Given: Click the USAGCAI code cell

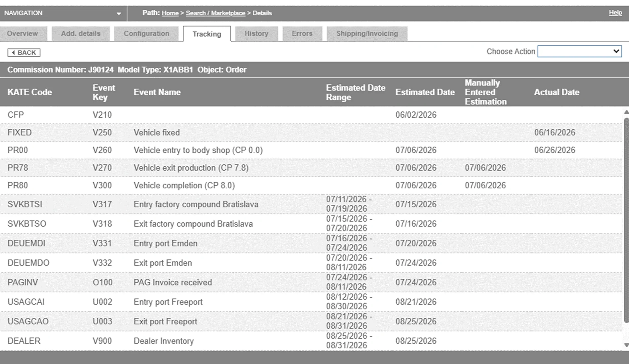Looking at the screenshot, I should [26, 302].
